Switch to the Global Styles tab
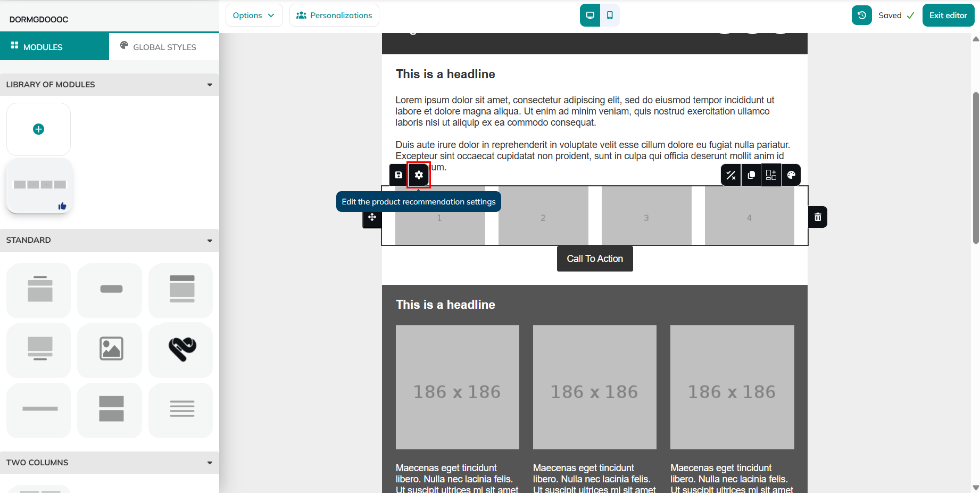 point(164,47)
